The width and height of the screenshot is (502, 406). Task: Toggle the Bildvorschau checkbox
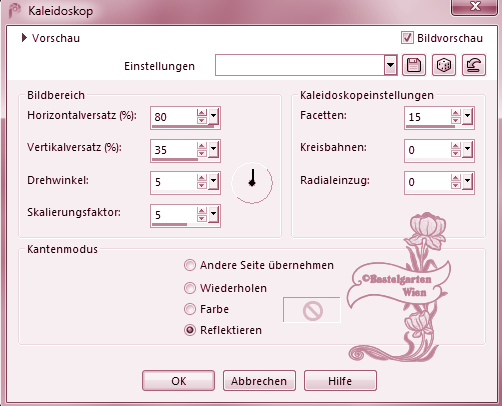tap(407, 38)
